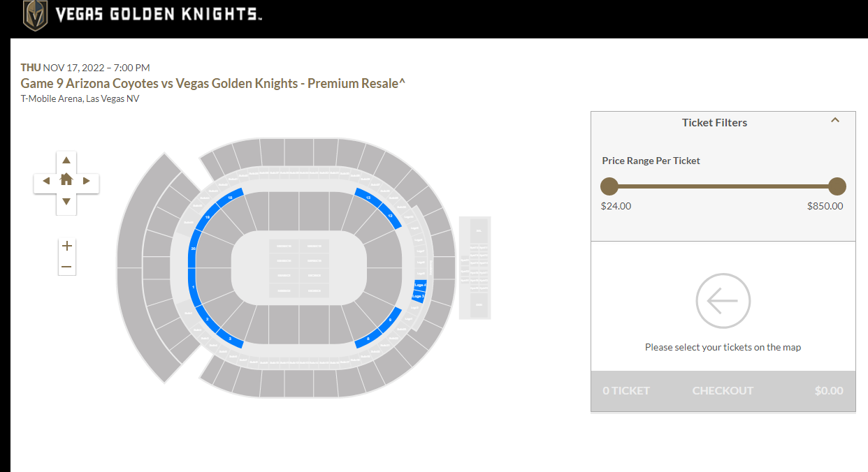Image resolution: width=868 pixels, height=472 pixels.
Task: Click the minimum price slider handle
Action: click(x=609, y=186)
